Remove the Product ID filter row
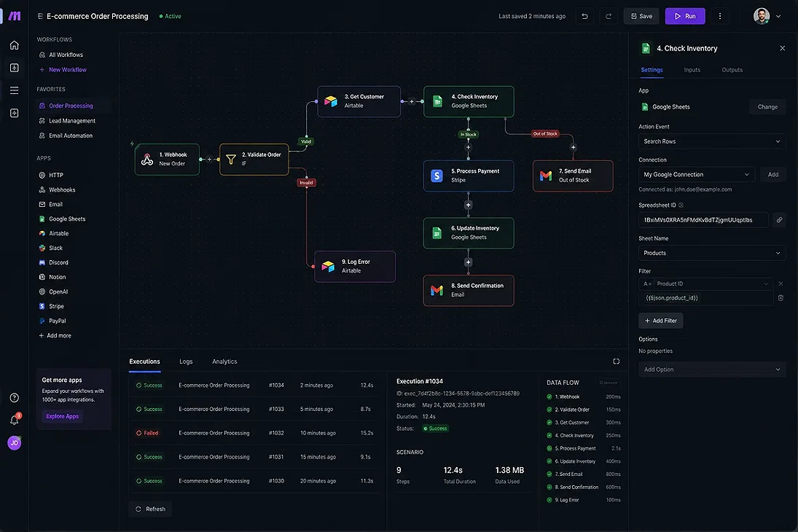Image resolution: width=798 pixels, height=532 pixels. (781, 283)
